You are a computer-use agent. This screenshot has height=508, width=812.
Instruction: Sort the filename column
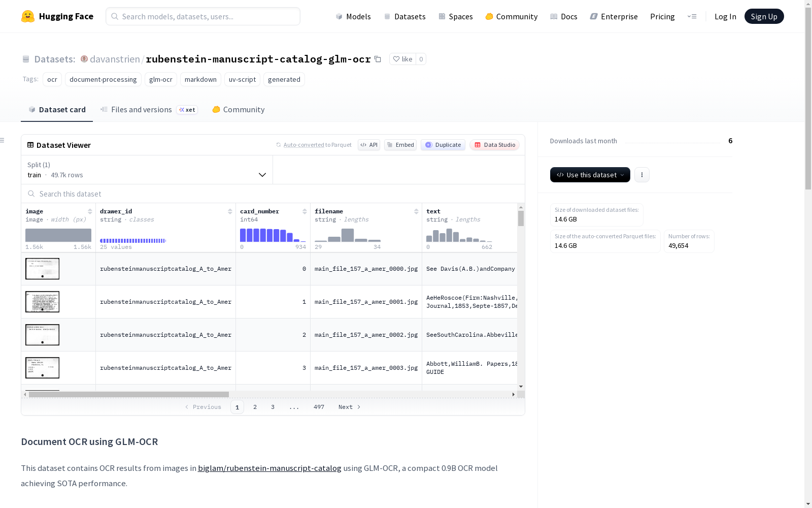point(416,211)
